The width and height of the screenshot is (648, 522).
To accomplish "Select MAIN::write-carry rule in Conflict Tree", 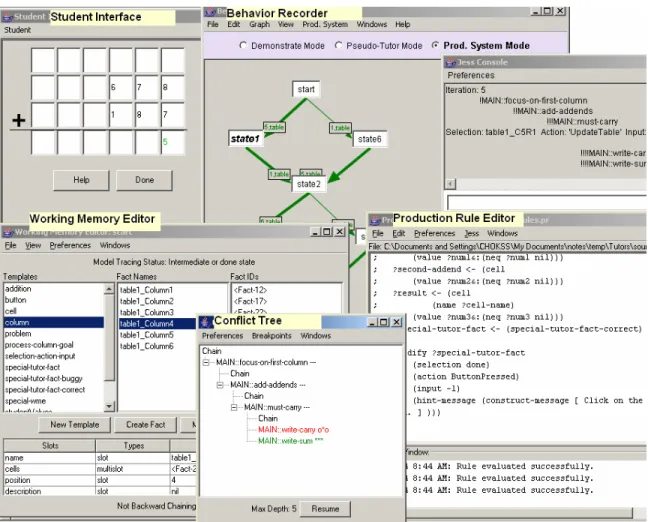I will (x=293, y=430).
